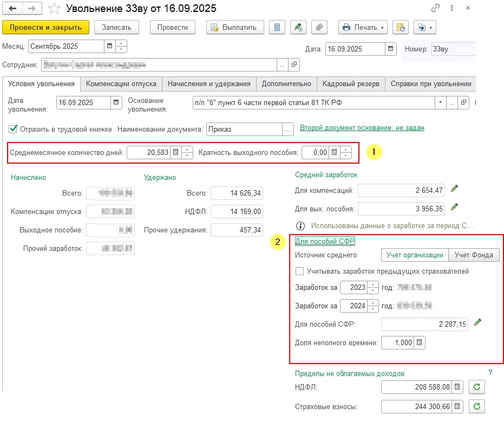The image size is (504, 421).
Task: Edit Для пособий СФР value with pencil
Action: [477, 322]
